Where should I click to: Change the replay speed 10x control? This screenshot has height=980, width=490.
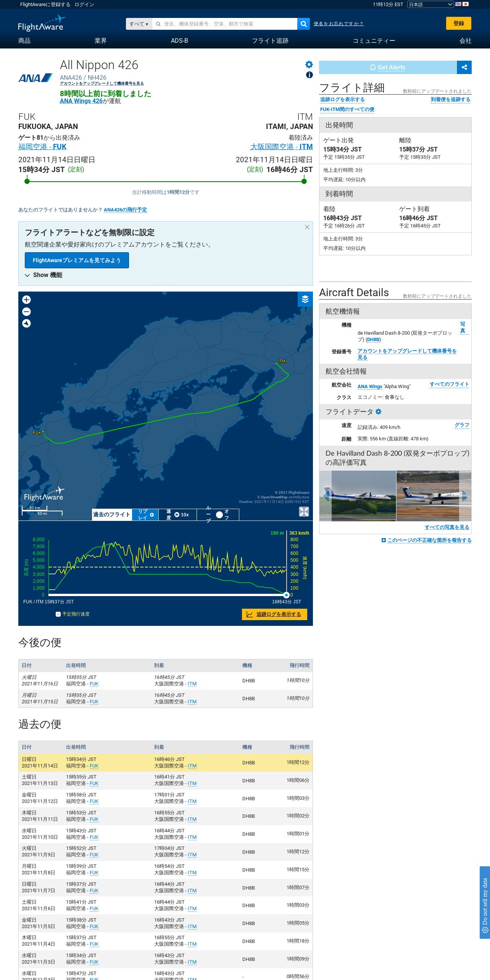tap(177, 514)
